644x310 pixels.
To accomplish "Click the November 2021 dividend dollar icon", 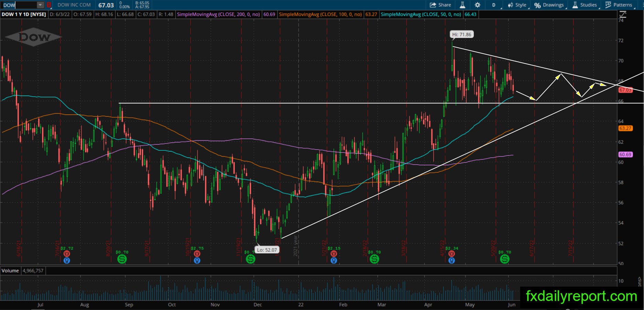I will [250, 259].
